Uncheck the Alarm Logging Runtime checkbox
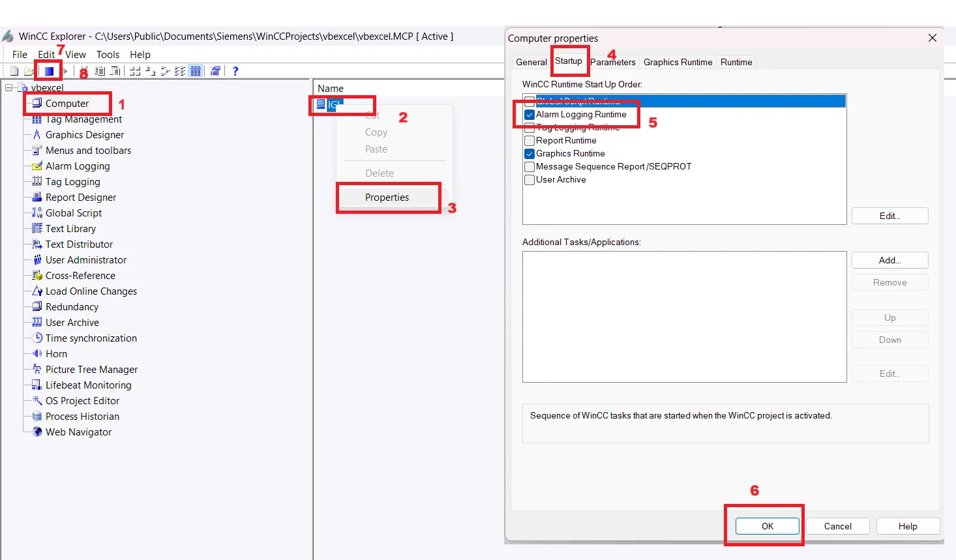956x560 pixels. pyautogui.click(x=530, y=115)
